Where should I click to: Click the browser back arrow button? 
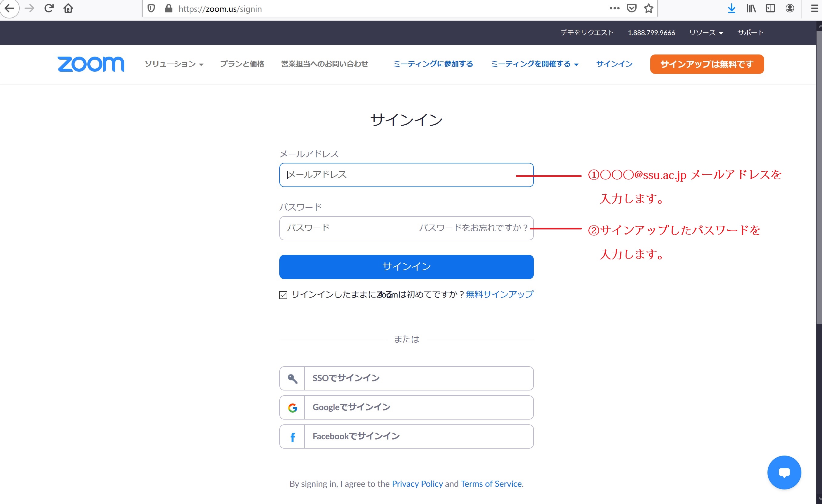(x=9, y=8)
